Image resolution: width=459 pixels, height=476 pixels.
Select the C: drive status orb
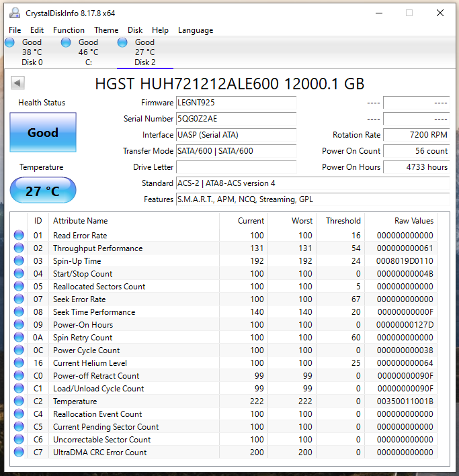(x=67, y=43)
